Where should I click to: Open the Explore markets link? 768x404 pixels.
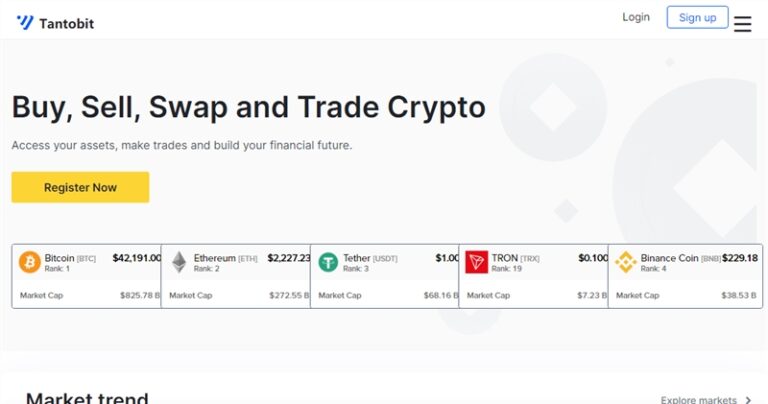coord(699,400)
